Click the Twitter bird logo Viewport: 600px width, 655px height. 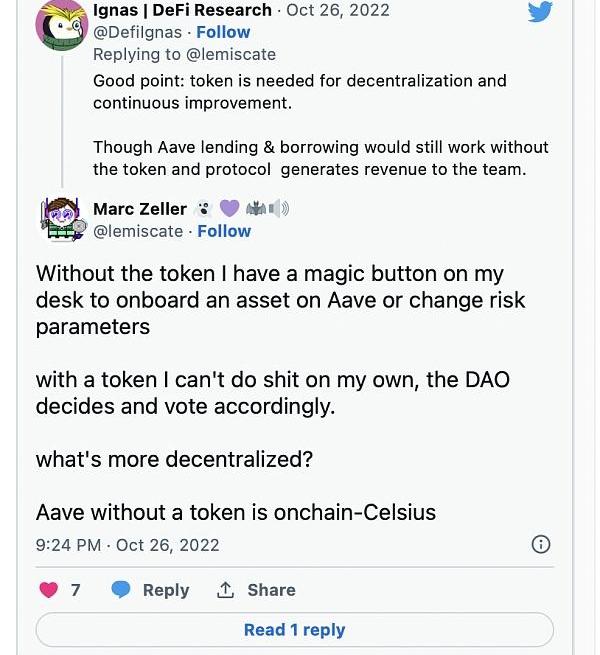(540, 12)
